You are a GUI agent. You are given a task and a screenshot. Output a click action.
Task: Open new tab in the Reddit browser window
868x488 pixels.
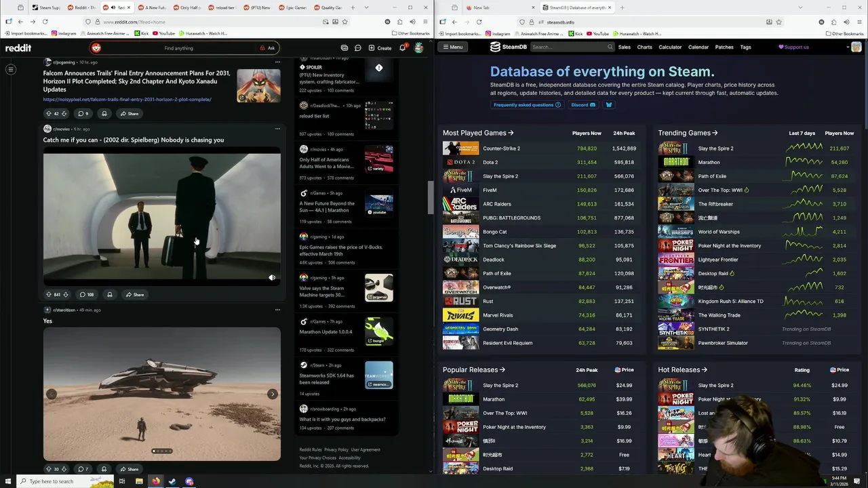[x=353, y=7]
